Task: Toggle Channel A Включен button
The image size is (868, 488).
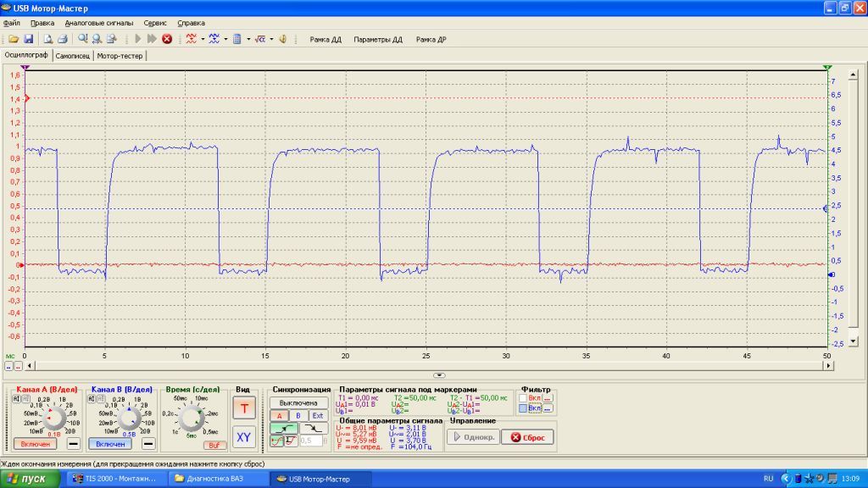Action: tap(35, 444)
